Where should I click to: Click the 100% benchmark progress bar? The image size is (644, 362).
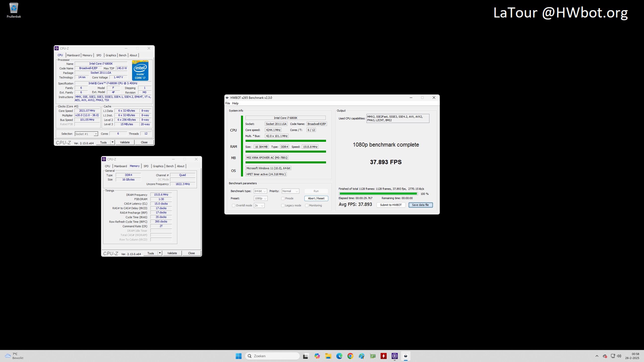[378, 194]
